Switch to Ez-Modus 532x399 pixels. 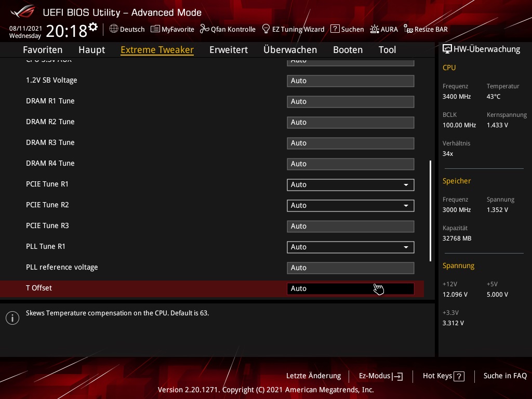coord(381,376)
